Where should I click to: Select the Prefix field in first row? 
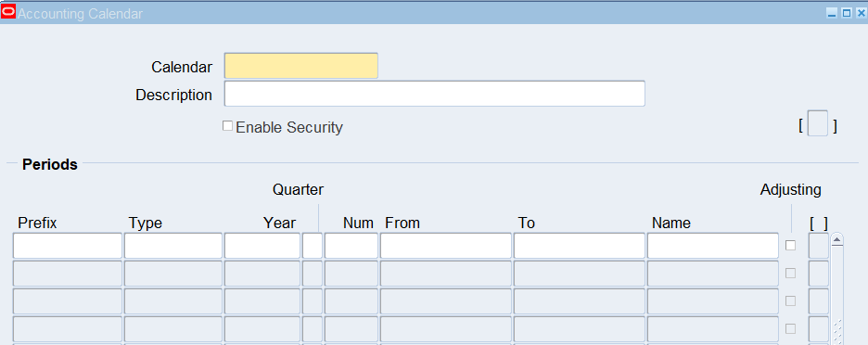tap(68, 246)
